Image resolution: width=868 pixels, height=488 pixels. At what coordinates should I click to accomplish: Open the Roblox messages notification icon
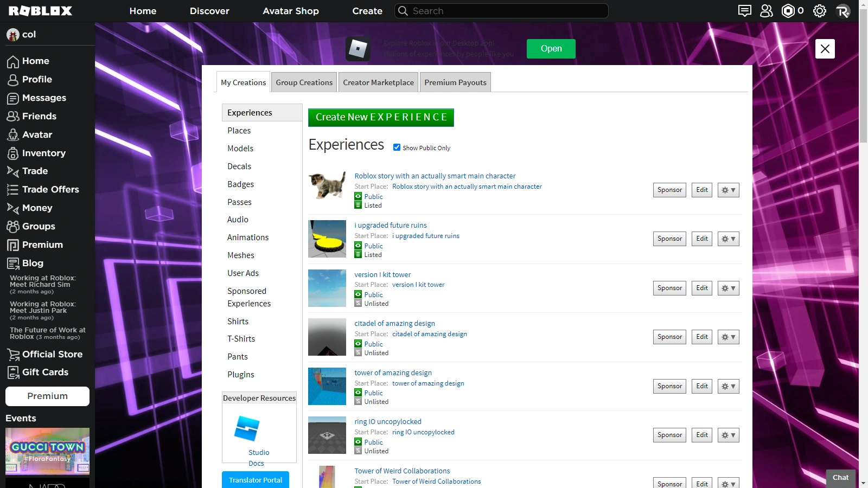click(744, 10)
